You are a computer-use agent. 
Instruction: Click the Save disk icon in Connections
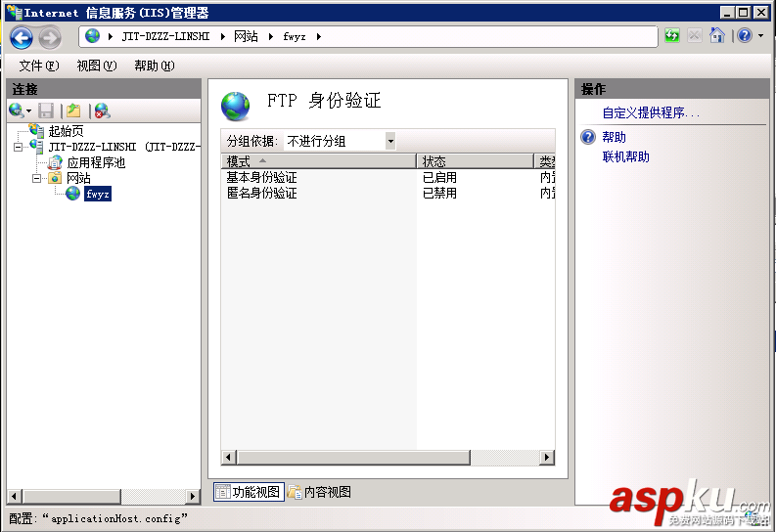46,111
